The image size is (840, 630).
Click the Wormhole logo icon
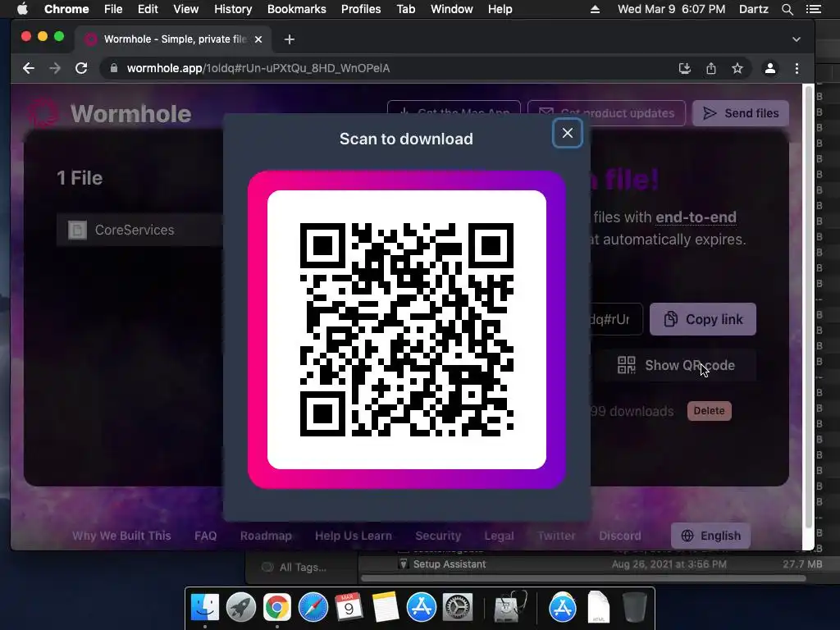pos(43,113)
